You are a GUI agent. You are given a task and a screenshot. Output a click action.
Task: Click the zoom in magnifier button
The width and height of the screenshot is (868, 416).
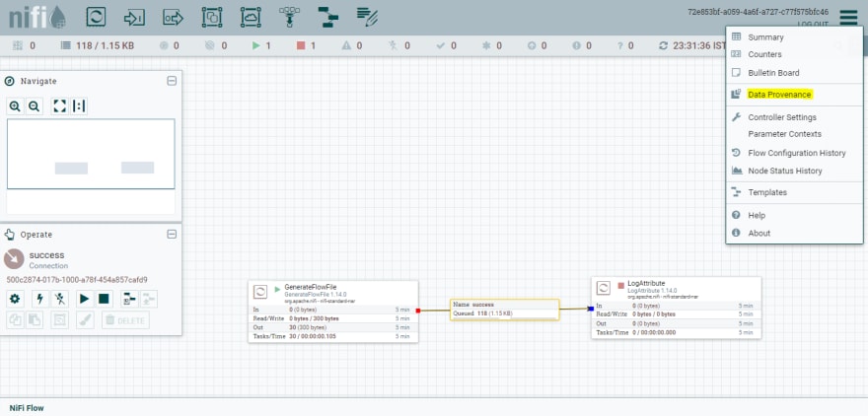pos(15,106)
